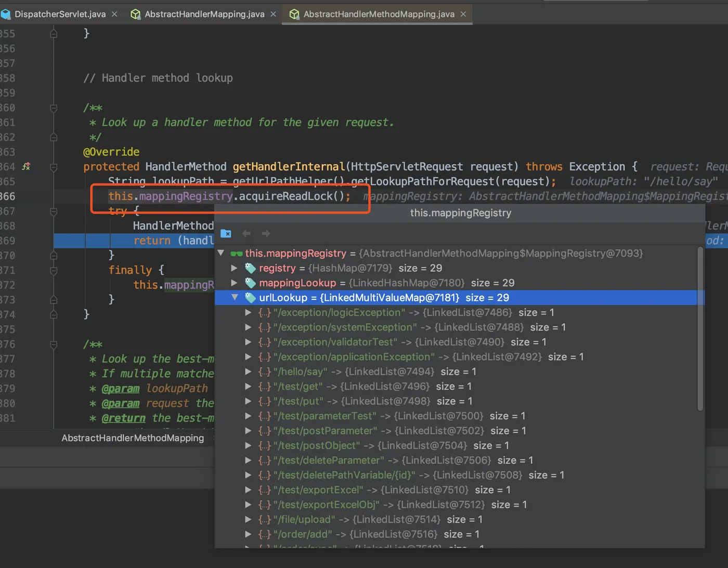Click the acquireReadLock() call in code
Viewport: 728px width, 568px height.
pyautogui.click(x=291, y=196)
